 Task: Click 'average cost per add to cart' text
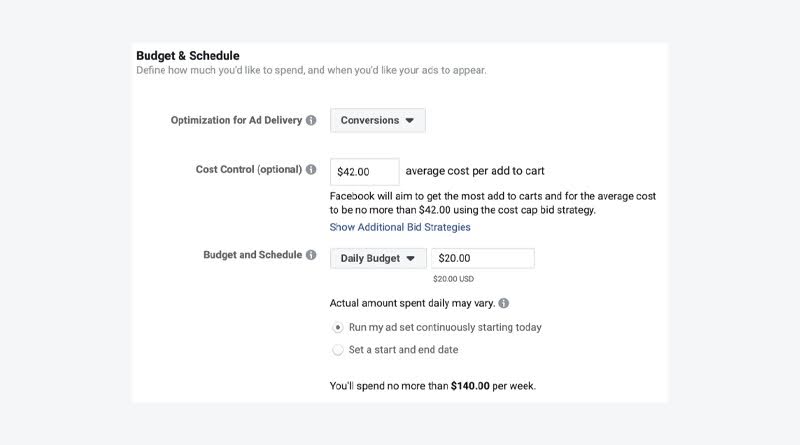coord(475,171)
